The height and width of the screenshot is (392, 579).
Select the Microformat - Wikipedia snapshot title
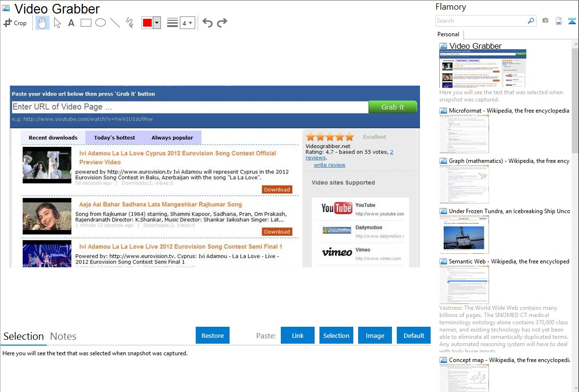coord(509,111)
